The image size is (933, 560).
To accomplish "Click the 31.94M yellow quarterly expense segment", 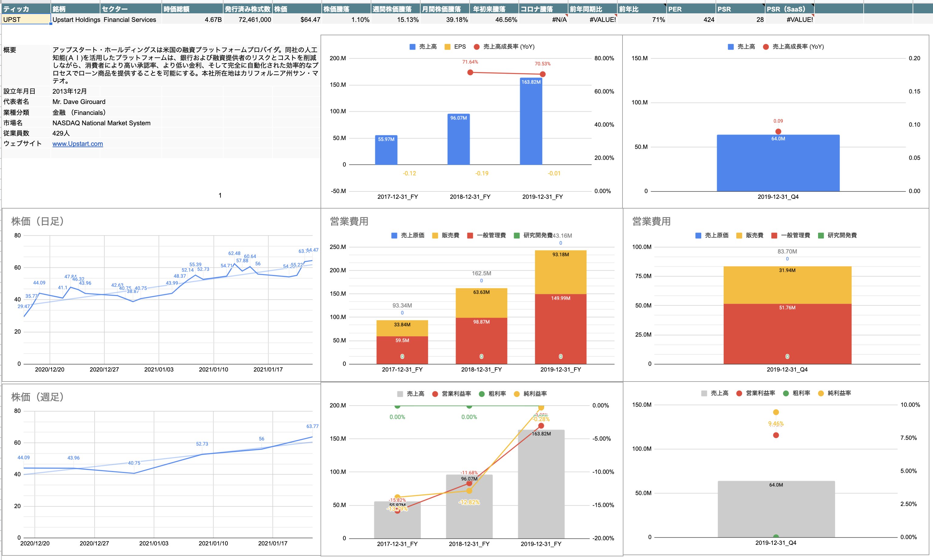I will tap(787, 285).
